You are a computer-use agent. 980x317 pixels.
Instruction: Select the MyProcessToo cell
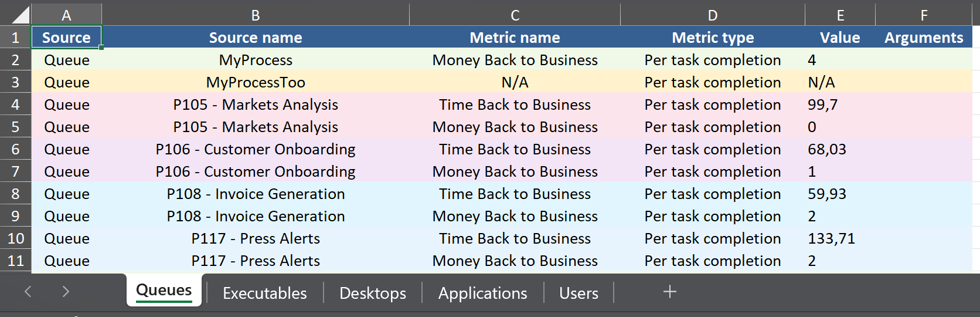click(x=256, y=82)
